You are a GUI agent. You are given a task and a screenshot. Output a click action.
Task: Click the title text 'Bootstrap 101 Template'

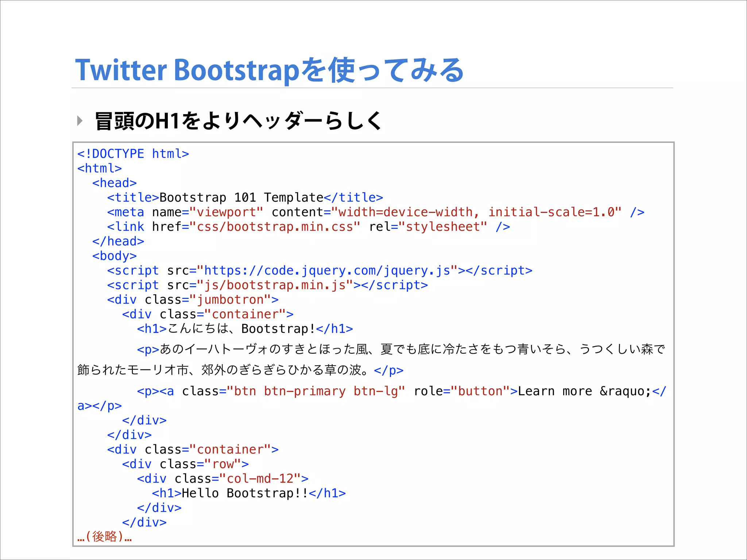pyautogui.click(x=241, y=198)
